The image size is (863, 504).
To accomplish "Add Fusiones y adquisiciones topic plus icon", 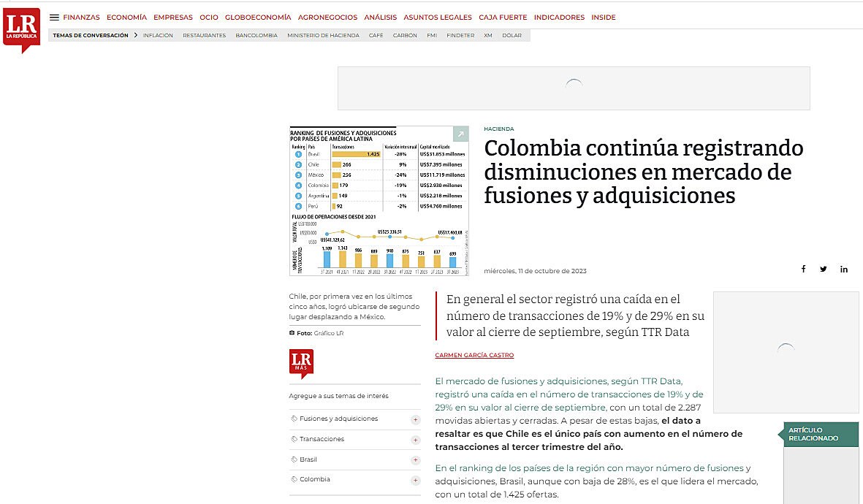I will click(416, 420).
